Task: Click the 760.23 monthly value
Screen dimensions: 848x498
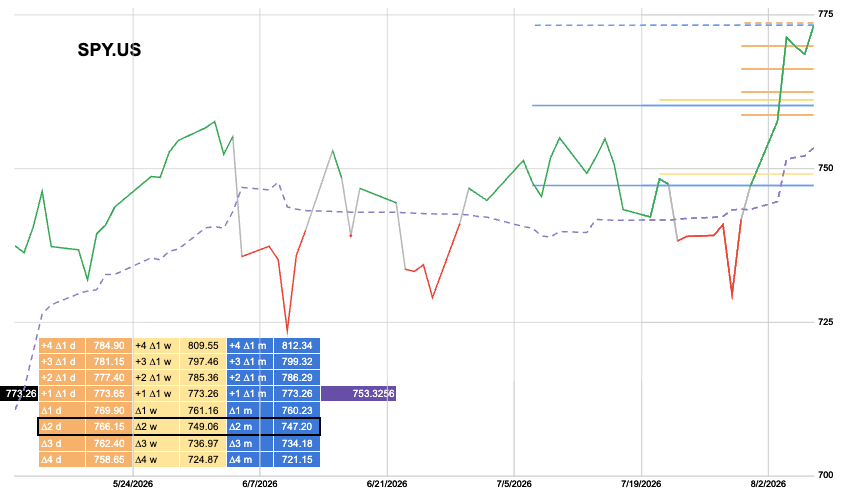Action: (x=297, y=411)
